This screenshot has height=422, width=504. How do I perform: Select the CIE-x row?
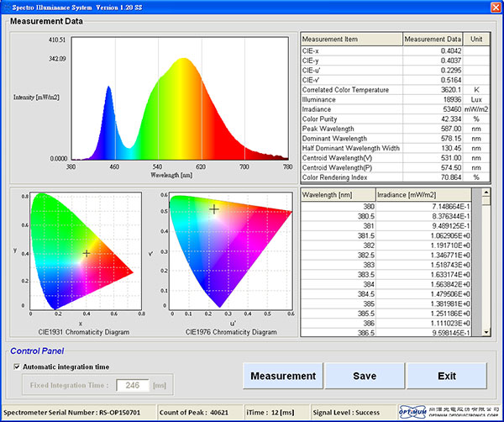click(396, 50)
